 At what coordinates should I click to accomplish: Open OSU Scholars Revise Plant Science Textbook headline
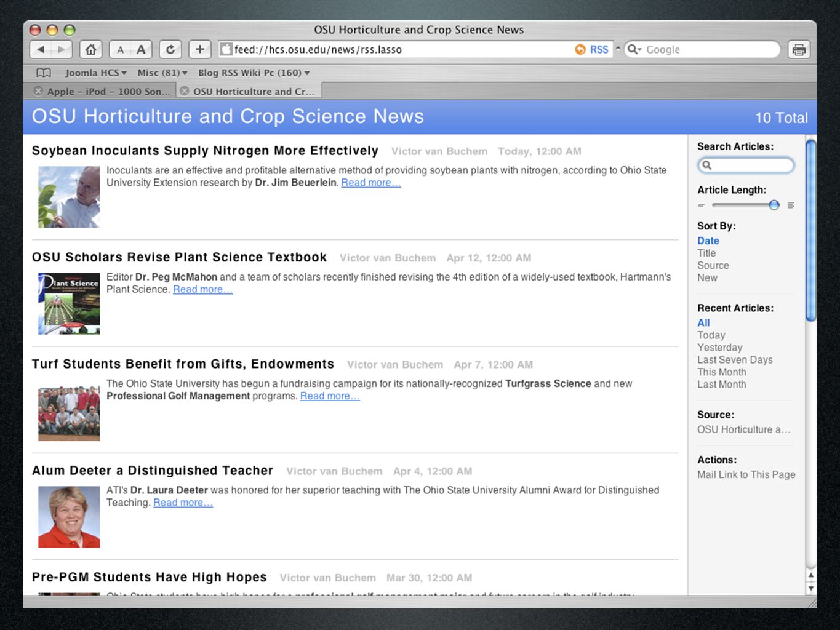179,257
